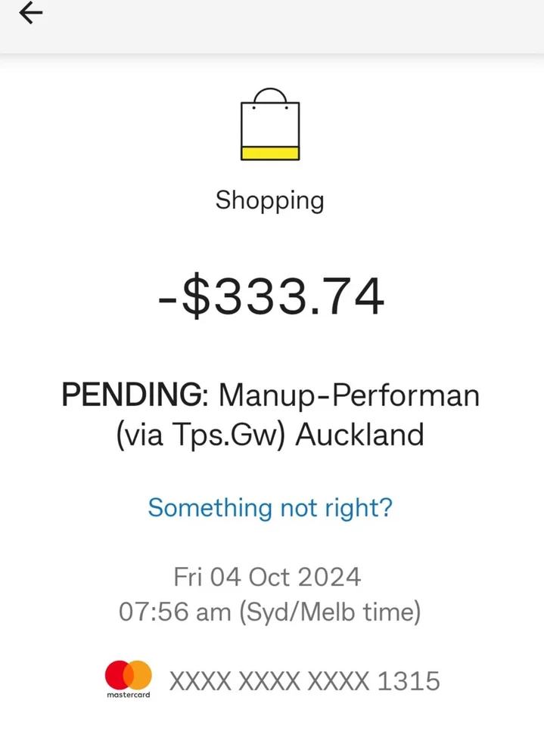Open the "Something not right?" link
Image resolution: width=544 pixels, height=756 pixels.
tap(270, 507)
